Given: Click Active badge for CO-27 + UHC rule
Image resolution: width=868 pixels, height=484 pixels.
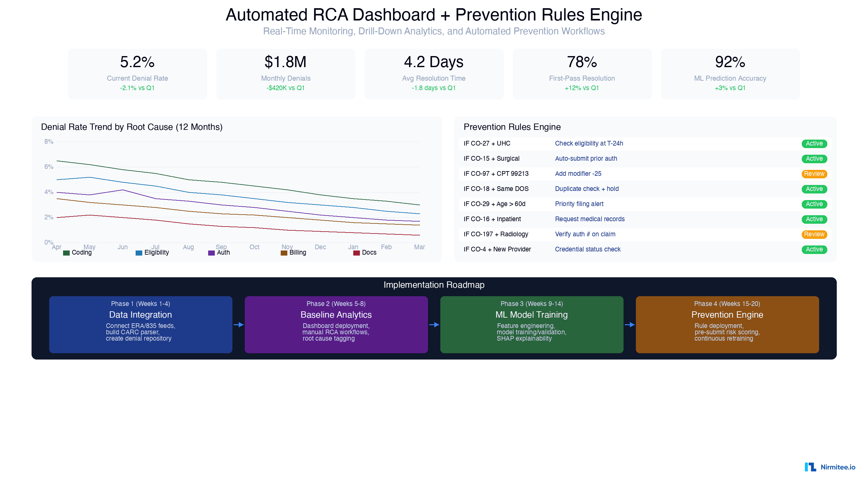Looking at the screenshot, I should (814, 144).
